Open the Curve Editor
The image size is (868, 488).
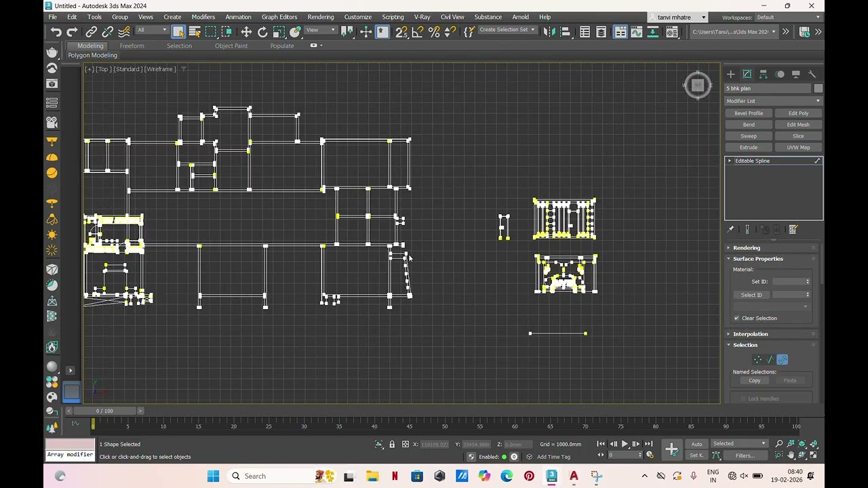(x=636, y=32)
